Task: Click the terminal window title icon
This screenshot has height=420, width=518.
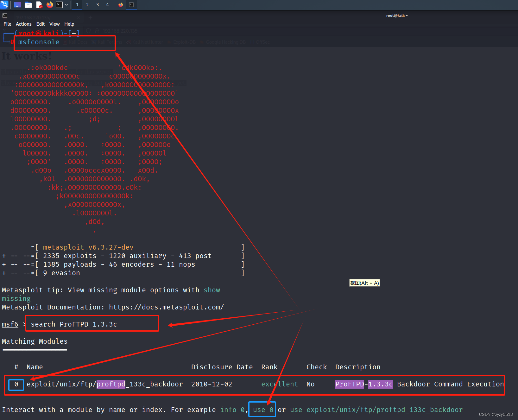Action: click(x=5, y=16)
